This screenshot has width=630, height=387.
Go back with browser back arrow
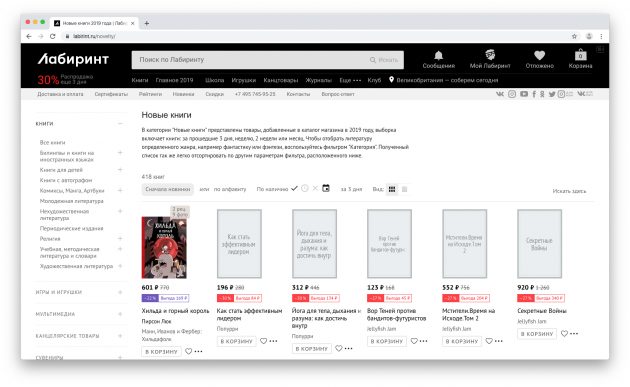point(29,36)
